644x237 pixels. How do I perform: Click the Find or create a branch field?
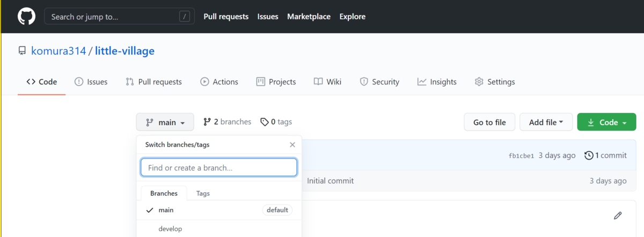pyautogui.click(x=218, y=167)
